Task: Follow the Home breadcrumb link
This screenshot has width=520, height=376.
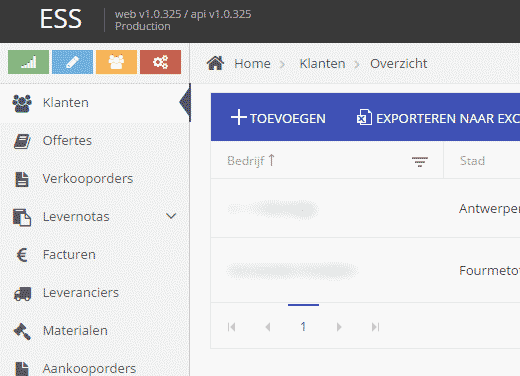Action: point(252,63)
